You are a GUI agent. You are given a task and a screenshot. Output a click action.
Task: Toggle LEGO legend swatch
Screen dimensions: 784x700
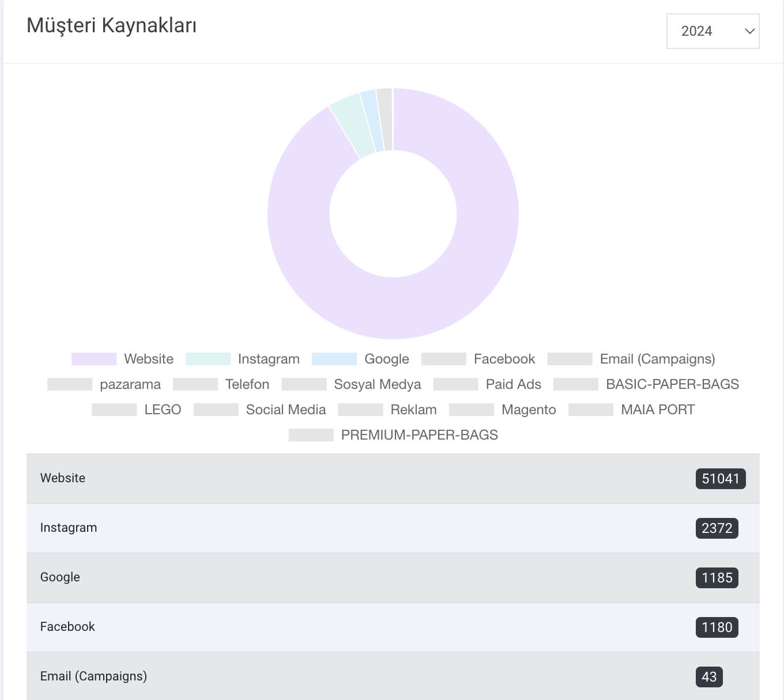coord(114,410)
